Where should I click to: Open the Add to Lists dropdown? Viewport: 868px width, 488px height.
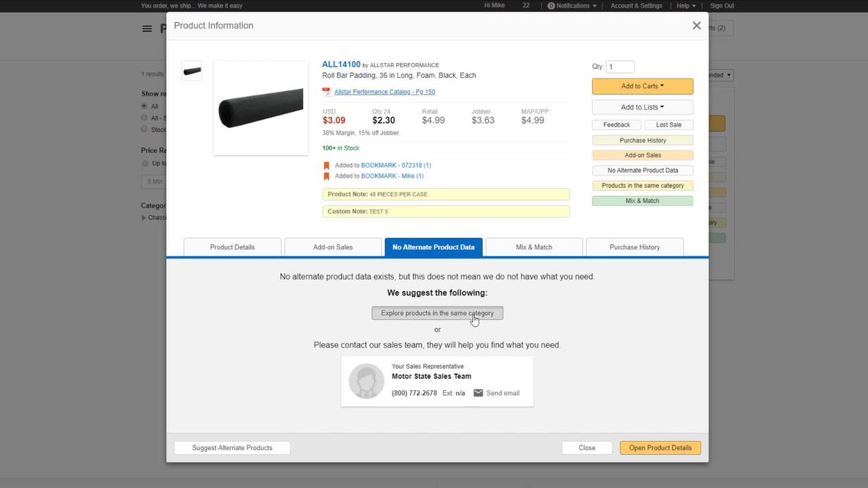tap(642, 107)
